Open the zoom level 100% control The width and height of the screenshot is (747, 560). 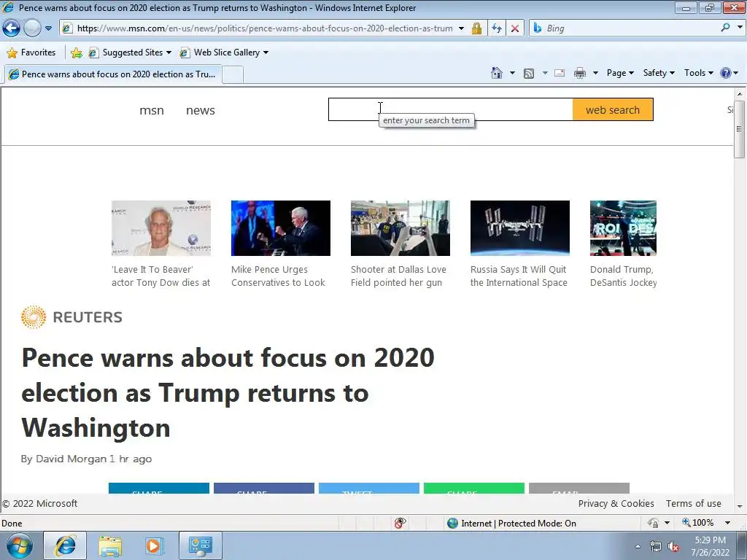point(698,523)
